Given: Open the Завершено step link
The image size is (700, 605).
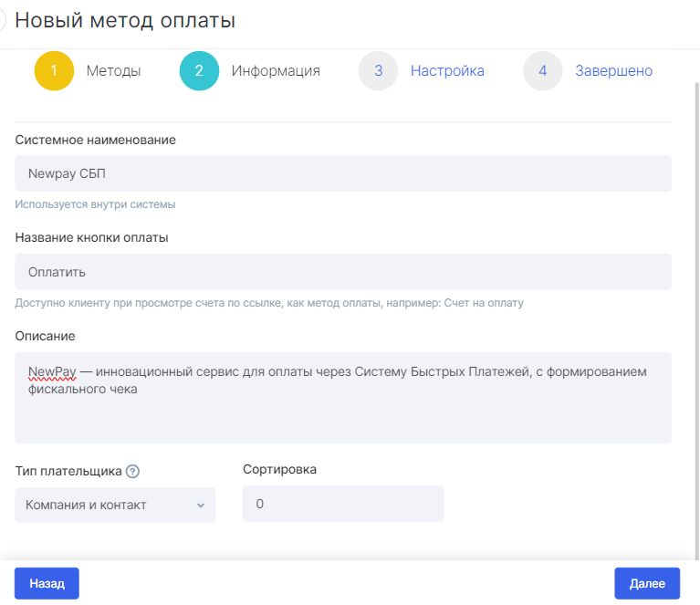Looking at the screenshot, I should point(614,70).
